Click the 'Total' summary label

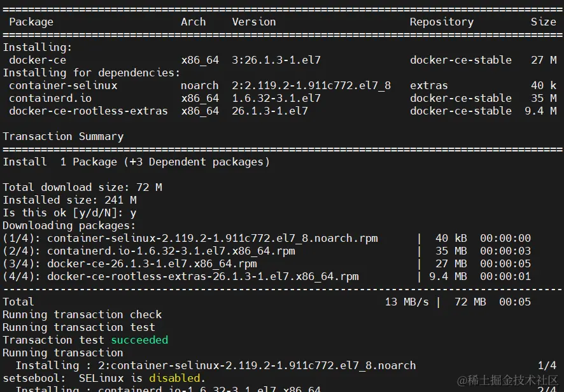tap(18, 302)
